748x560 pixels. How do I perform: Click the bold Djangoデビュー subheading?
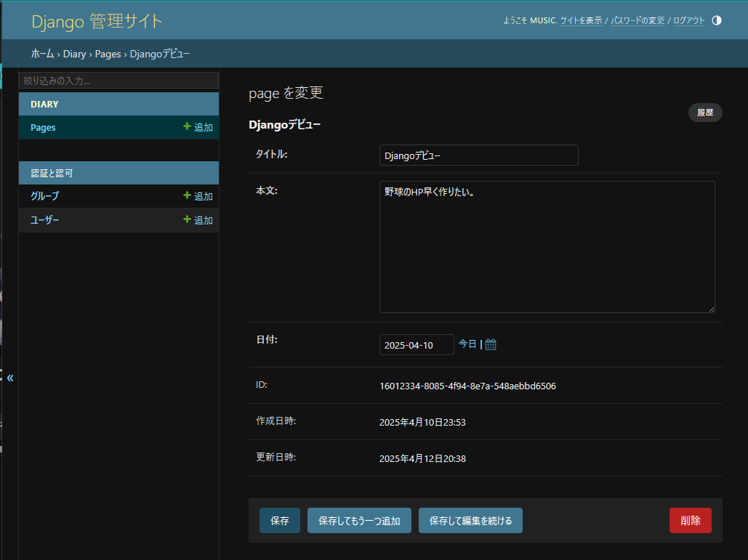coord(284,125)
